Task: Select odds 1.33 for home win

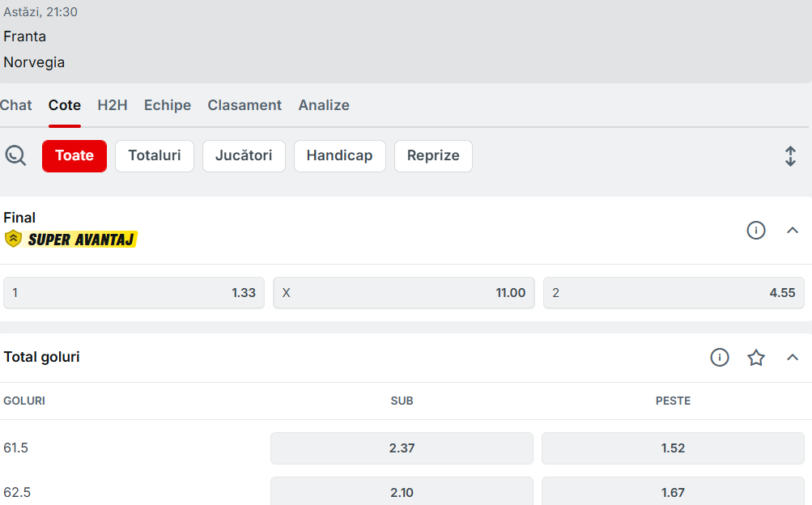Action: coord(134,293)
